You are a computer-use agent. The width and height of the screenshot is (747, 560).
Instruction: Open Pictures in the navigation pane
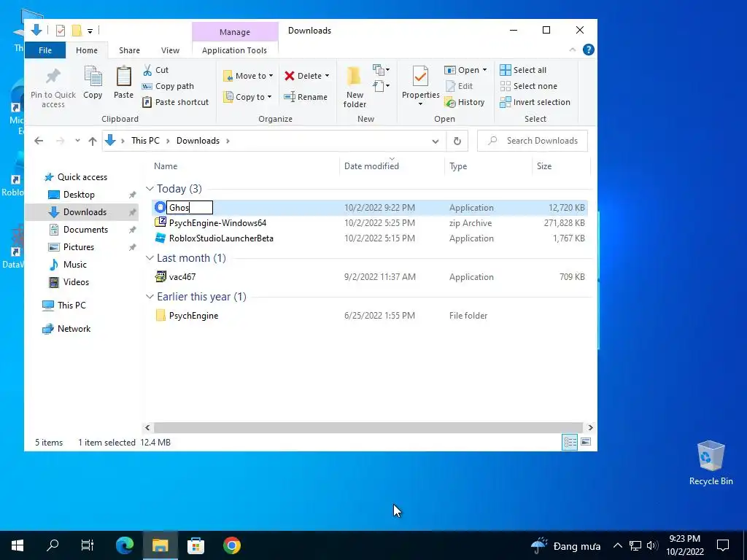[x=79, y=247]
